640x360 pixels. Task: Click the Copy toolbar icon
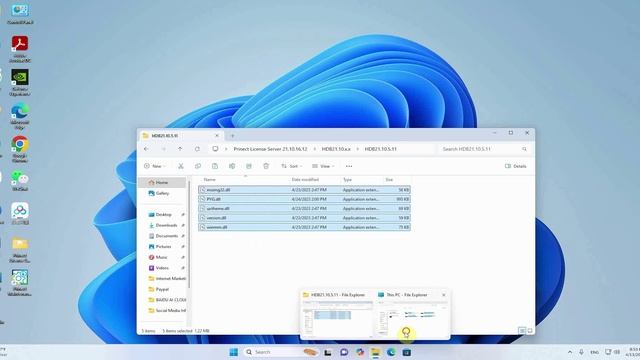pyautogui.click(x=198, y=166)
